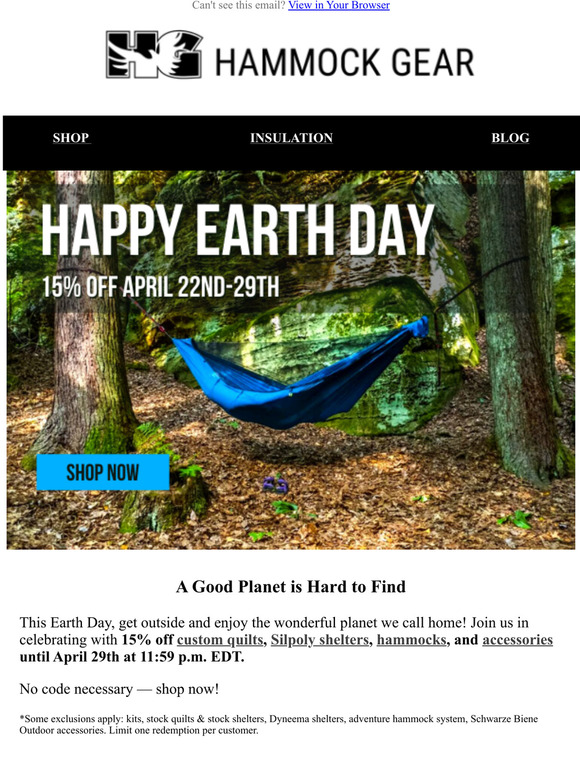This screenshot has width=580, height=774.
Task: Follow the custom quilts link
Action: [x=220, y=640]
